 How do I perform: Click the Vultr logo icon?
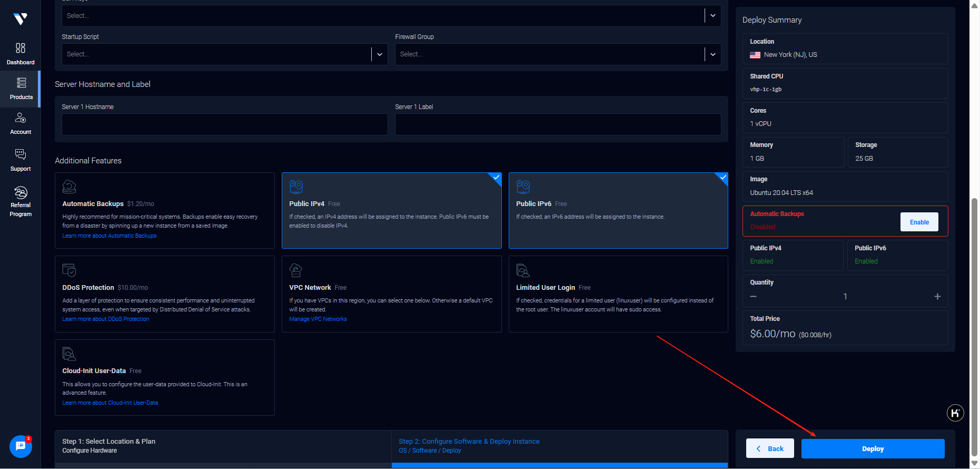pos(20,19)
